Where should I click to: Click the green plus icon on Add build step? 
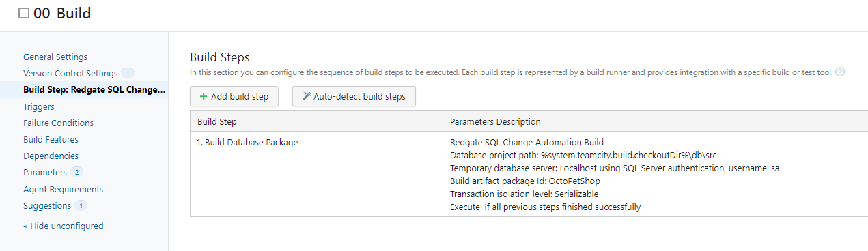(204, 97)
